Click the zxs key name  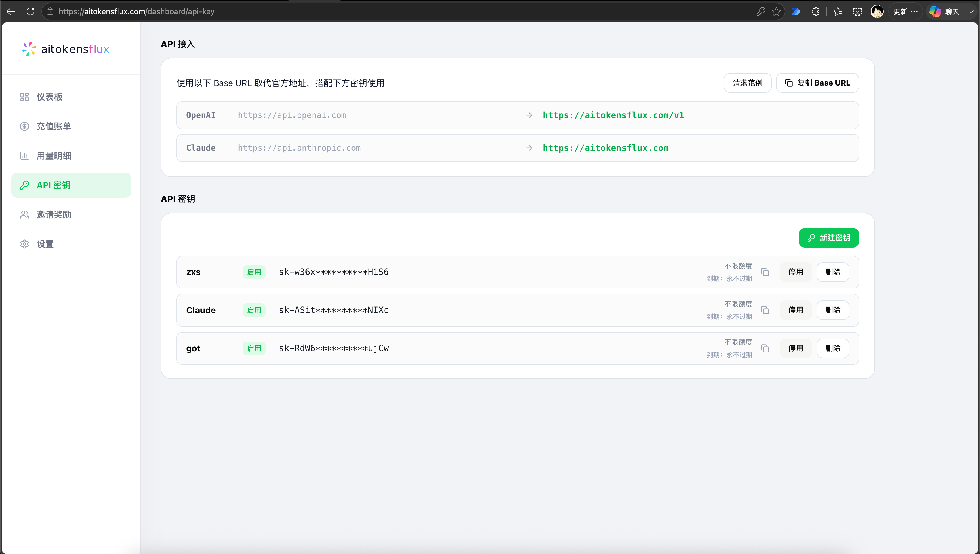193,272
